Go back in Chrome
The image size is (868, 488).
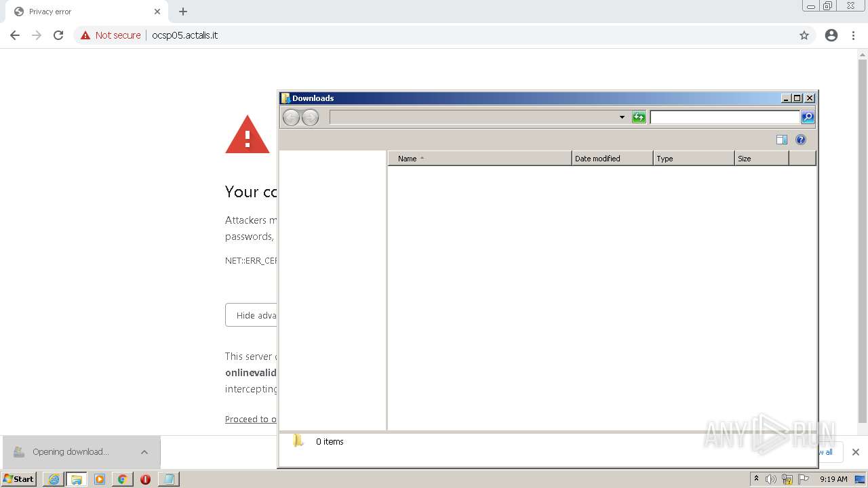15,35
